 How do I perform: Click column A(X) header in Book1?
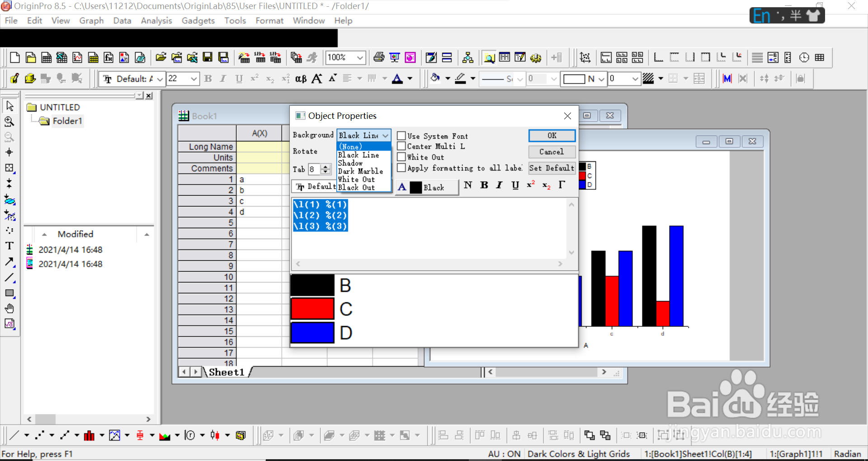pos(259,133)
